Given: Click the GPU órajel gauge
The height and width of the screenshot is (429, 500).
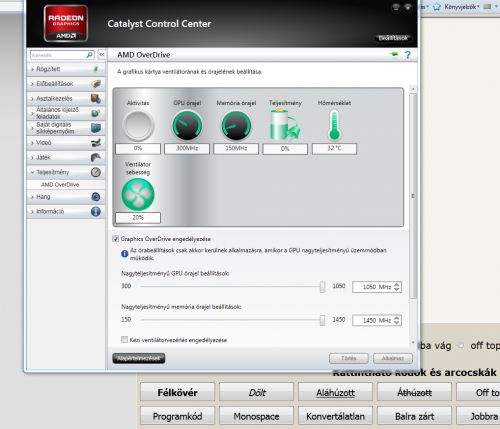Looking at the screenshot, I should (x=187, y=125).
